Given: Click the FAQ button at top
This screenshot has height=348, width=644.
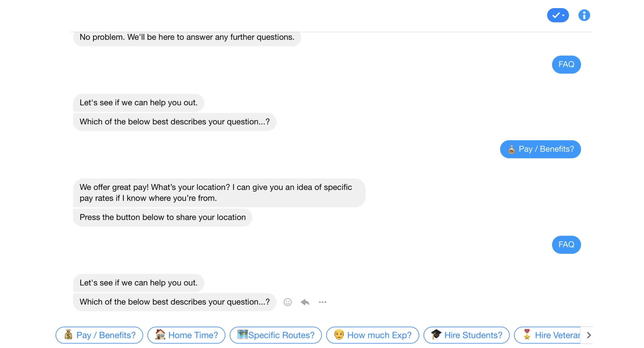Looking at the screenshot, I should click(x=566, y=64).
